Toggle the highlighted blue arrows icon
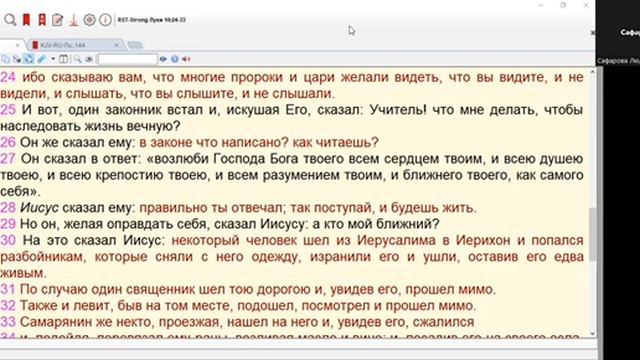 pos(28,59)
